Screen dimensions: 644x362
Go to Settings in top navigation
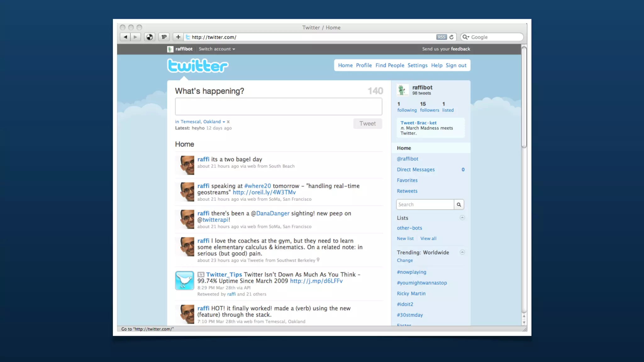click(x=417, y=65)
